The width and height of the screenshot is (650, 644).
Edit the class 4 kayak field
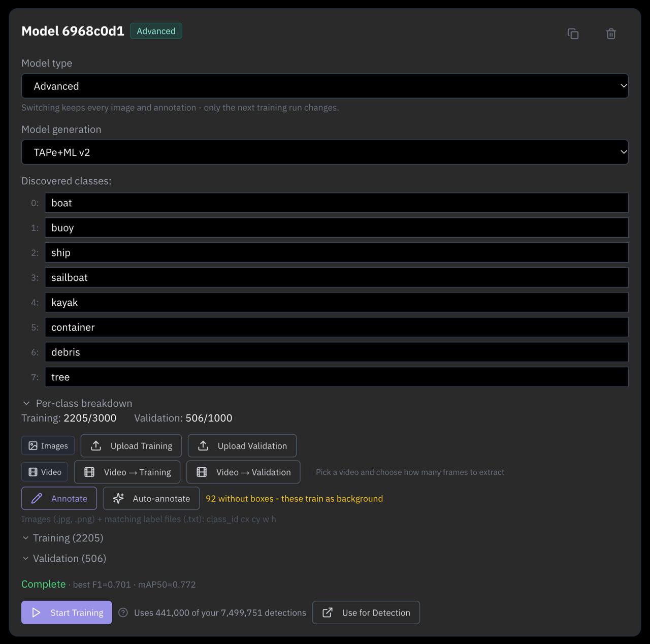click(337, 302)
